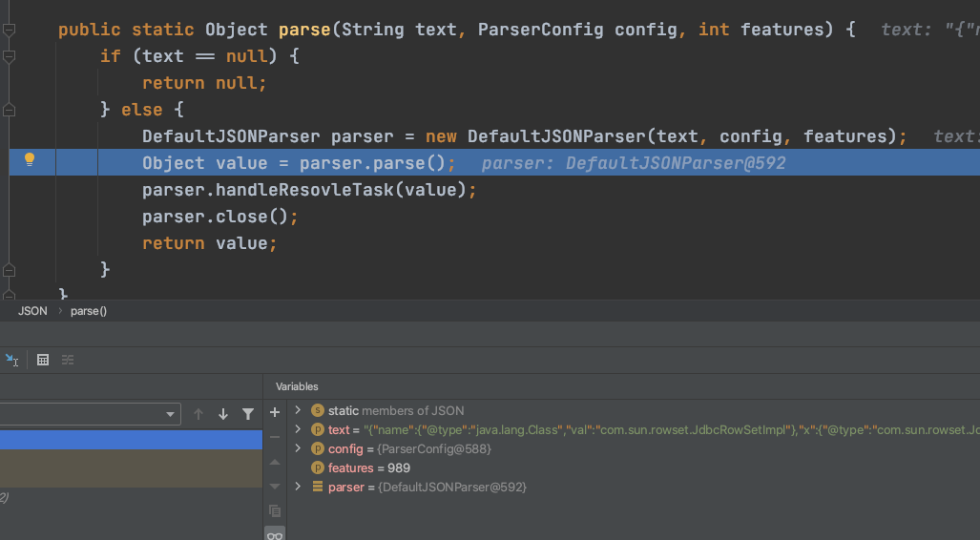Expand the parser variable node
The width and height of the screenshot is (980, 540).
pyautogui.click(x=298, y=487)
